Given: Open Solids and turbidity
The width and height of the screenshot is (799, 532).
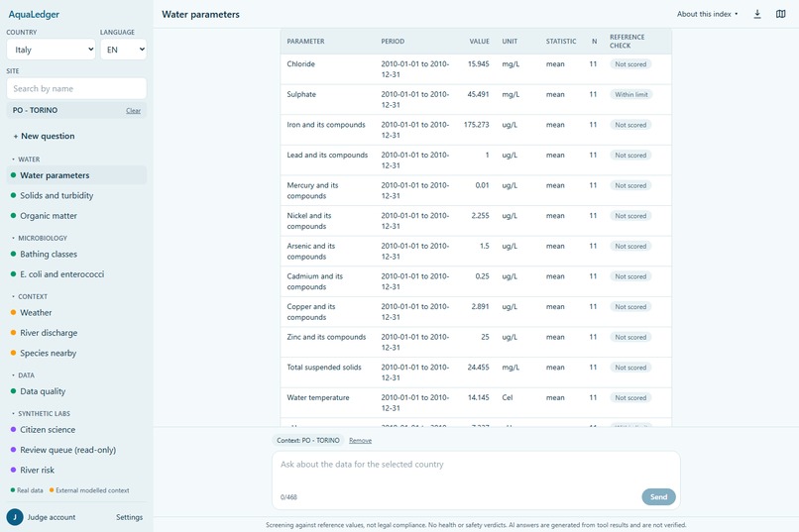Looking at the screenshot, I should pos(76,195).
